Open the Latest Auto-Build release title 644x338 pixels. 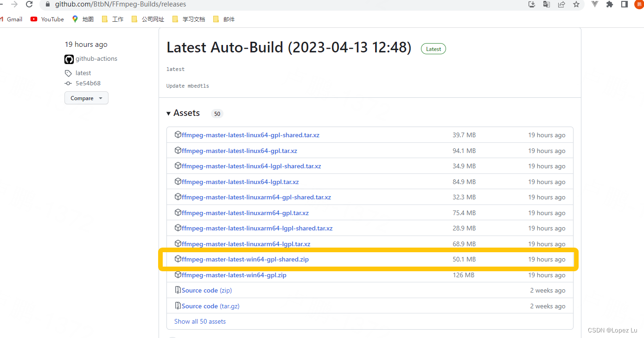[289, 48]
